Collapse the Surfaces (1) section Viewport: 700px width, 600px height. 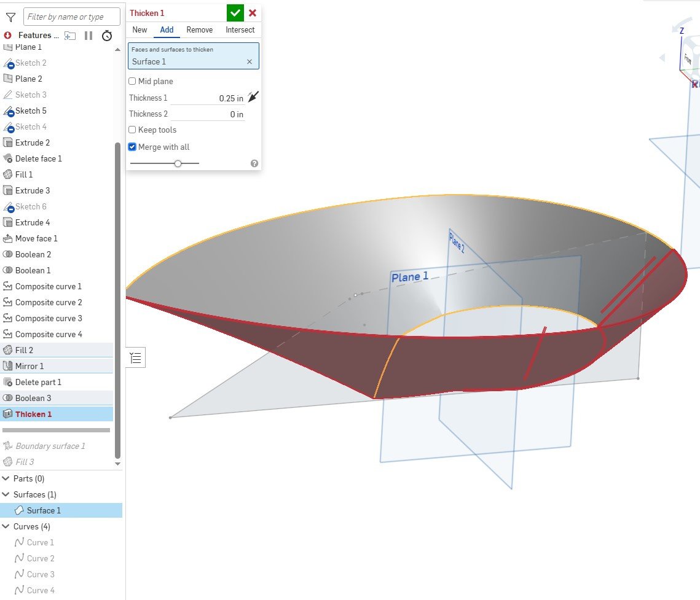(x=6, y=495)
